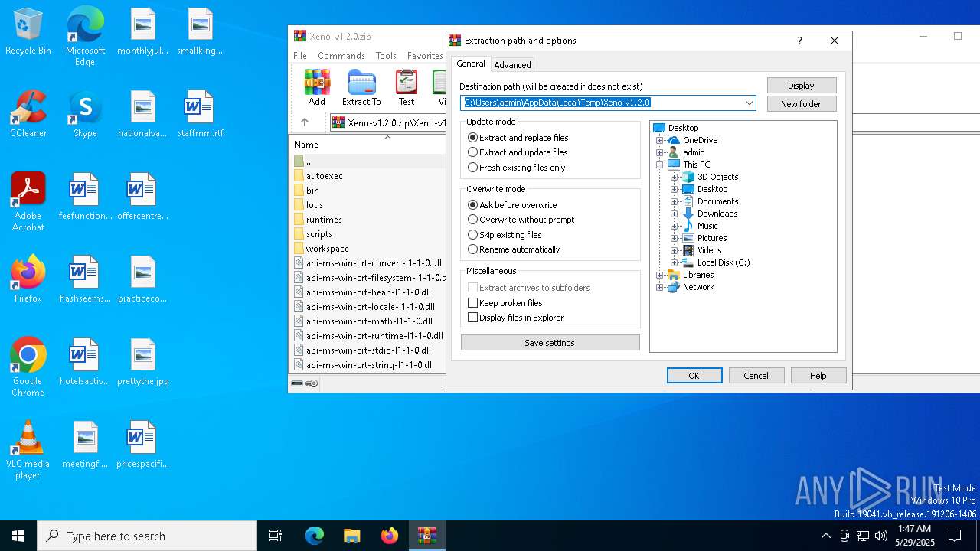The width and height of the screenshot is (980, 551).
Task: Select the staffmm.rtf desktop file
Action: pyautogui.click(x=200, y=114)
